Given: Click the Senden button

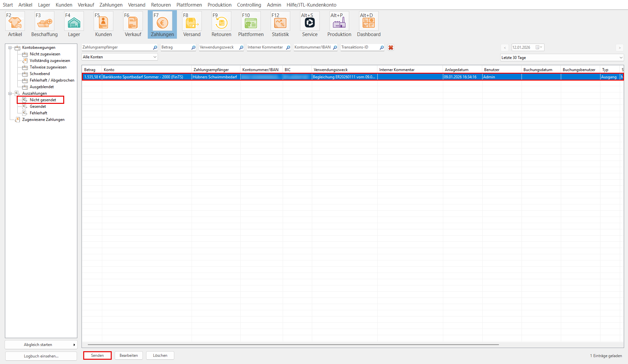Looking at the screenshot, I should pos(97,355).
